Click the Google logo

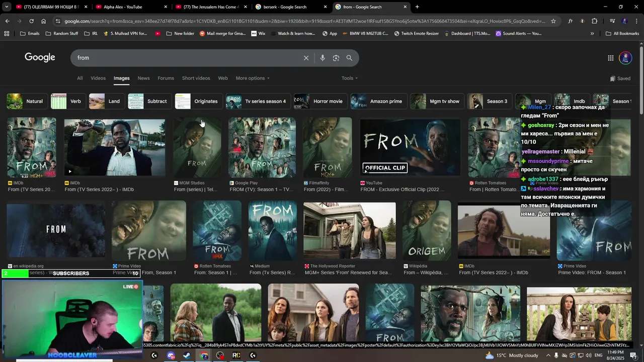pyautogui.click(x=40, y=57)
